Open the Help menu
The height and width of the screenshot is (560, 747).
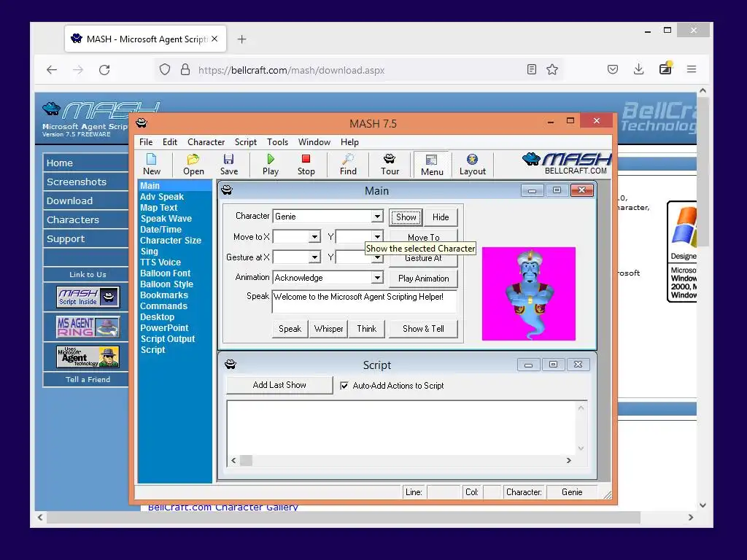349,142
